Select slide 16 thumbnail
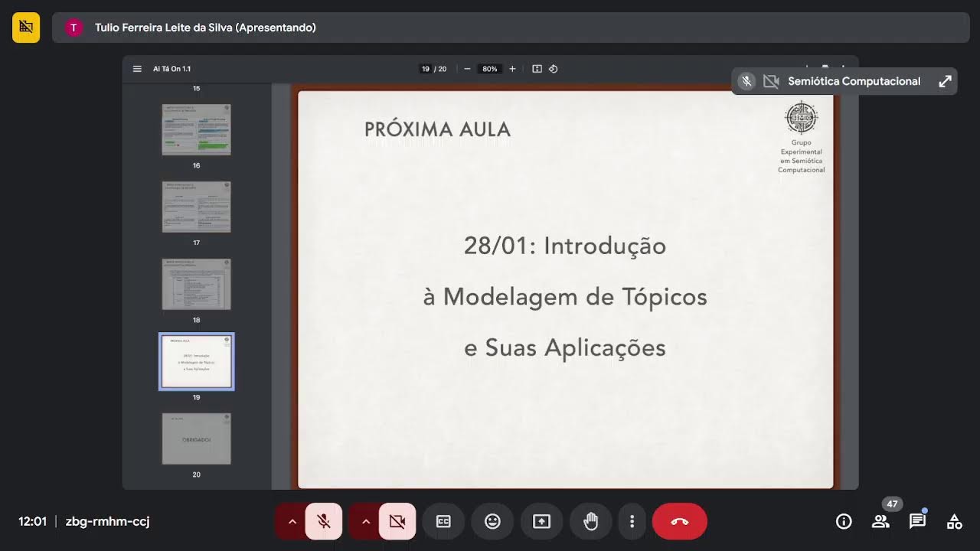The width and height of the screenshot is (980, 551). point(197,129)
